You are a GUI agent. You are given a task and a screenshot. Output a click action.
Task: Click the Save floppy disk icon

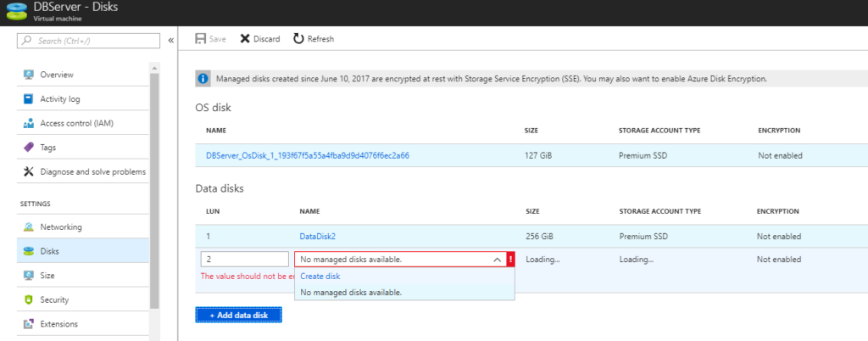click(x=200, y=39)
